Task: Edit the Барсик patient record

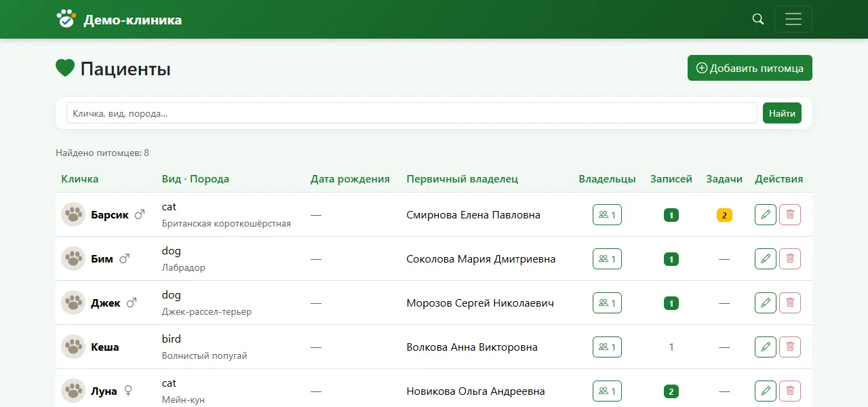Action: pyautogui.click(x=766, y=214)
